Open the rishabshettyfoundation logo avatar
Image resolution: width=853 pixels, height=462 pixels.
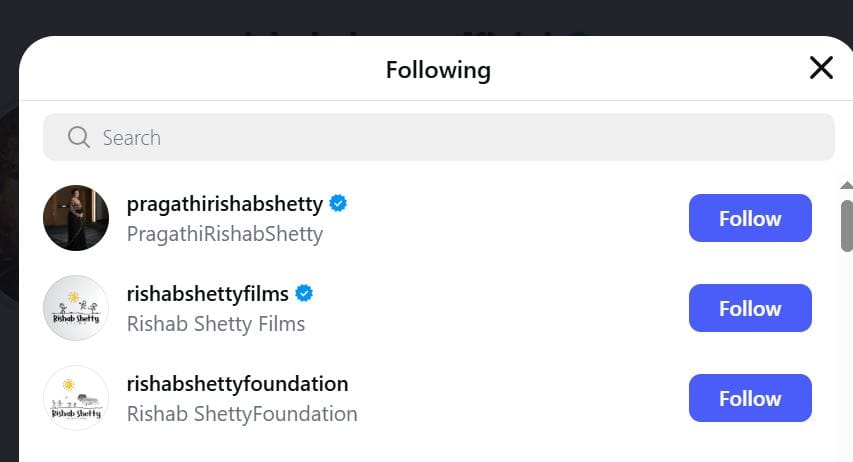76,398
